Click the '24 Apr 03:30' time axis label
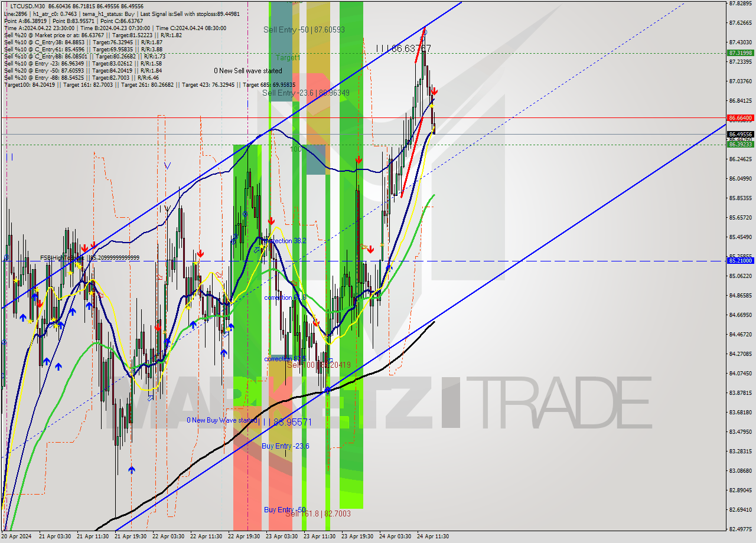The image size is (756, 543). pos(395,537)
